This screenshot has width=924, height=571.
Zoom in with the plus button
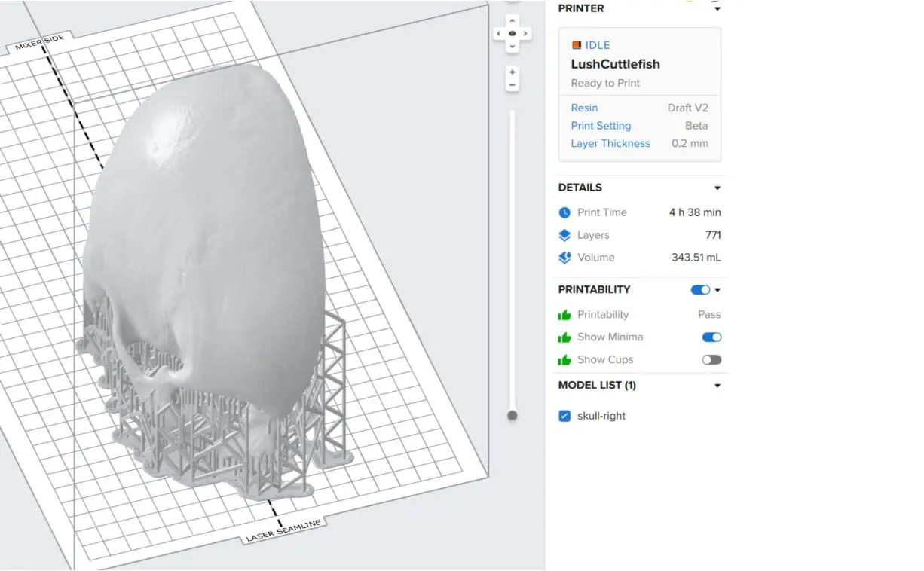pos(512,72)
